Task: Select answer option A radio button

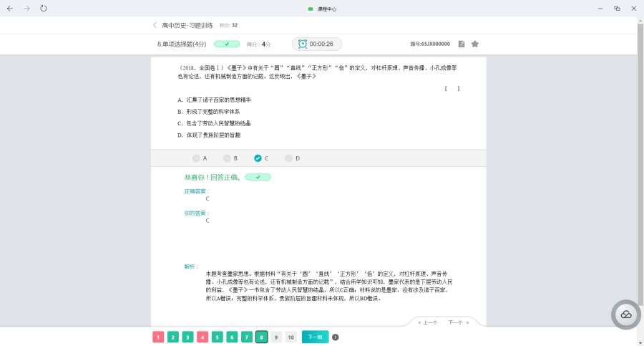Action: [x=196, y=158]
